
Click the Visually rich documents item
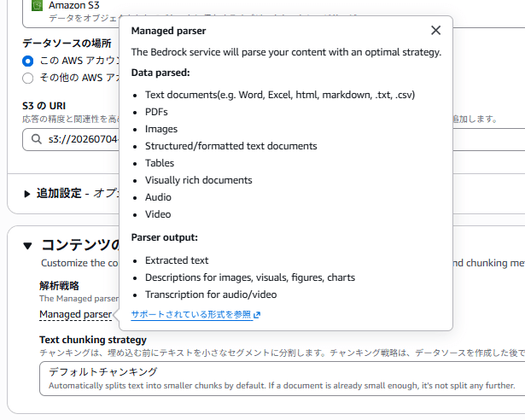pyautogui.click(x=199, y=180)
